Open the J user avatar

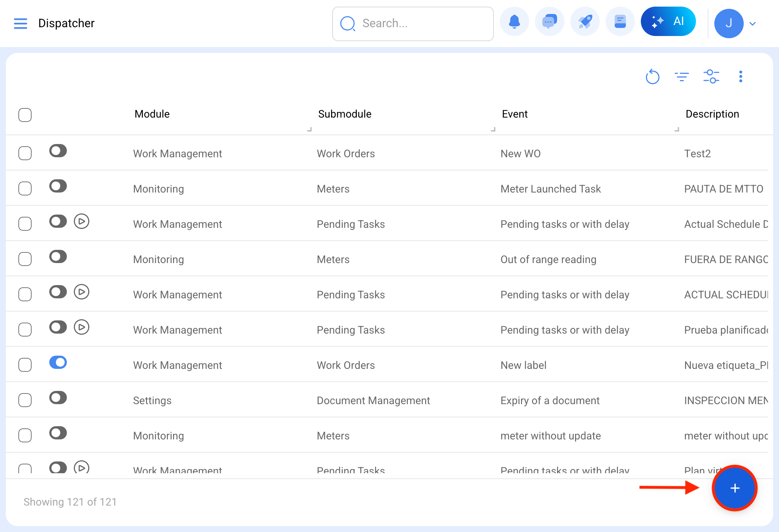[x=729, y=24]
